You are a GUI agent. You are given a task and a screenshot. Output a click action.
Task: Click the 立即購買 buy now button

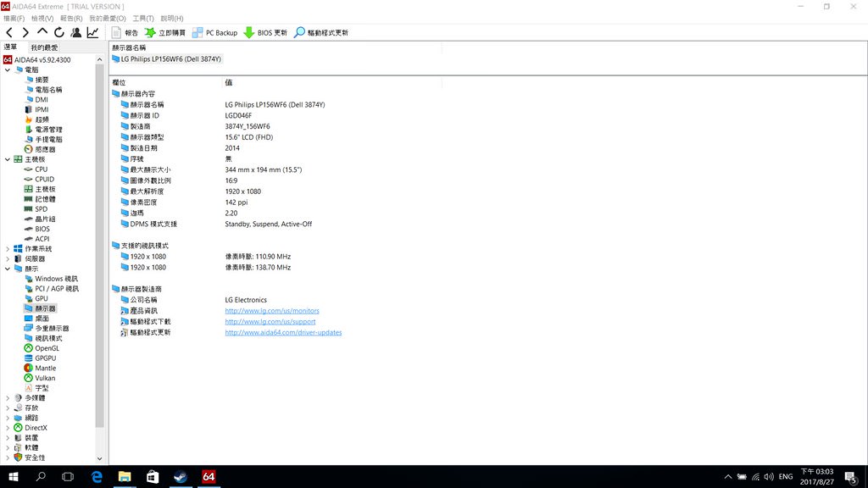pyautogui.click(x=165, y=33)
